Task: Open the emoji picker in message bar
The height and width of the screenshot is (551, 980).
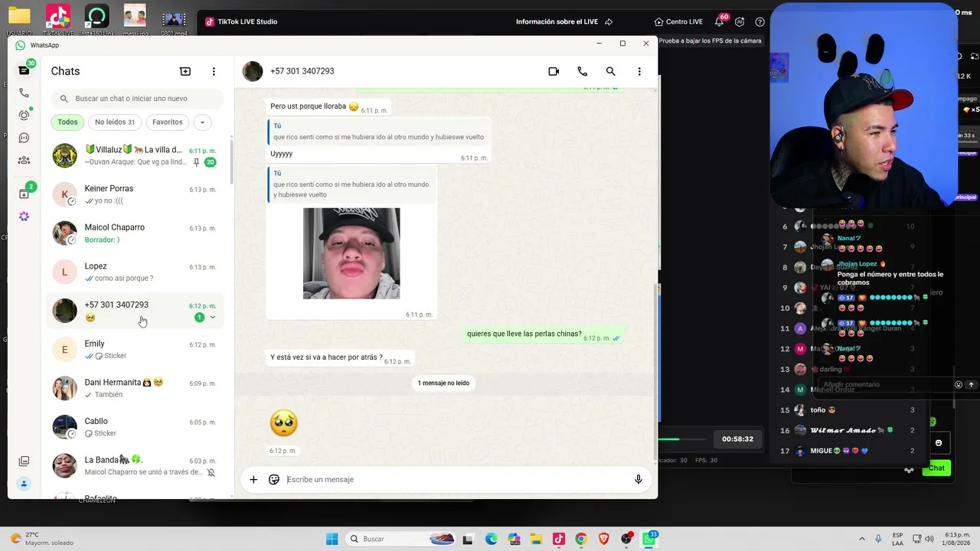Action: coord(274,480)
